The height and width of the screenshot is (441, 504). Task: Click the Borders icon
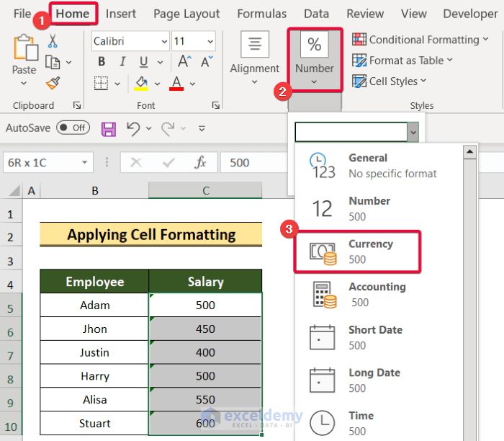coord(101,84)
